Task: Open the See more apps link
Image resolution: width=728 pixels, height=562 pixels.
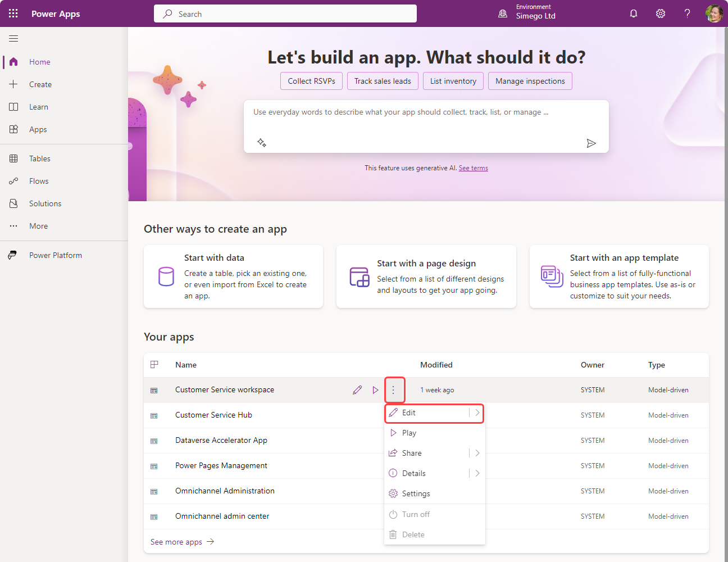Action: coord(182,542)
